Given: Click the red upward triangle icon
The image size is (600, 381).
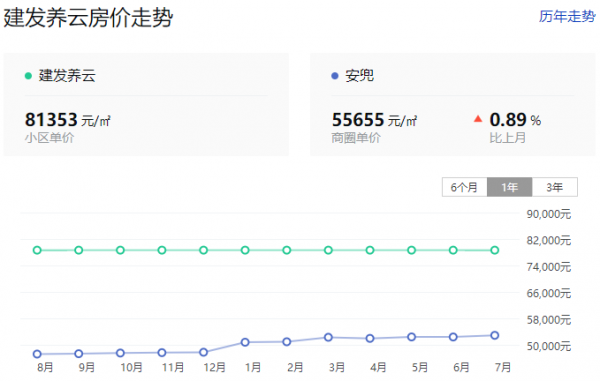Looking at the screenshot, I should pyautogui.click(x=478, y=119).
